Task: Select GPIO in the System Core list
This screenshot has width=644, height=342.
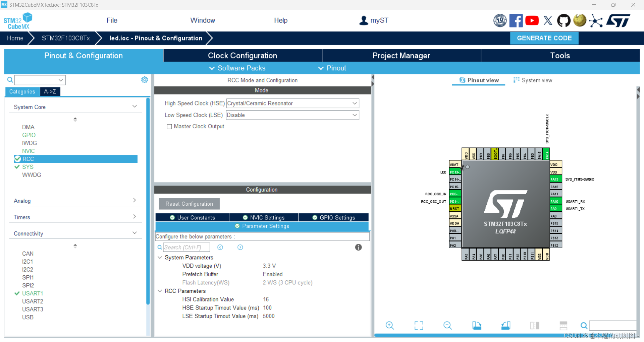Action: (x=29, y=135)
